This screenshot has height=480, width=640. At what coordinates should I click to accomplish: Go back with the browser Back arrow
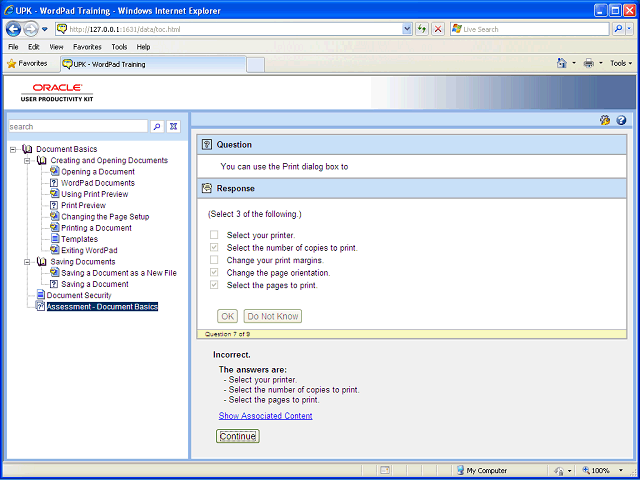click(x=14, y=29)
